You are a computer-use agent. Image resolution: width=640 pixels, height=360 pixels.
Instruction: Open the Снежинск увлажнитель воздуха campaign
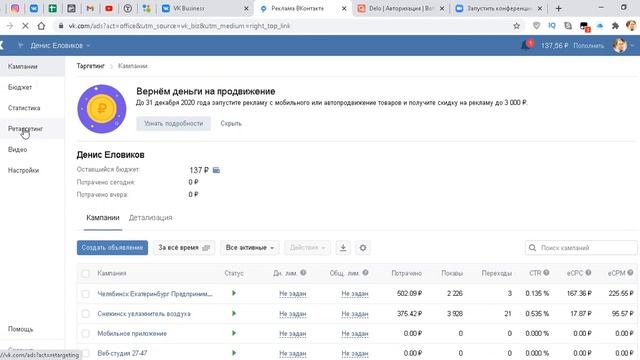click(144, 313)
